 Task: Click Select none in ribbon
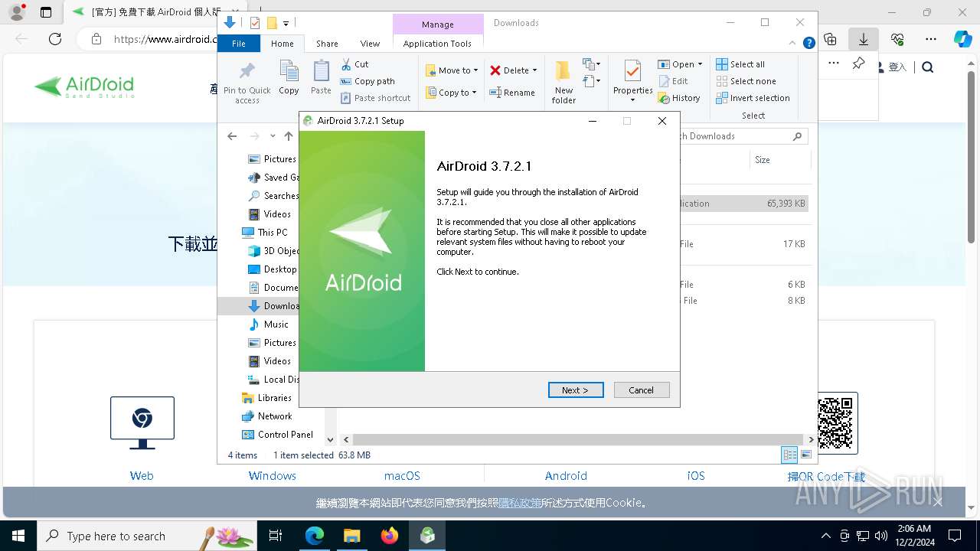(x=746, y=81)
